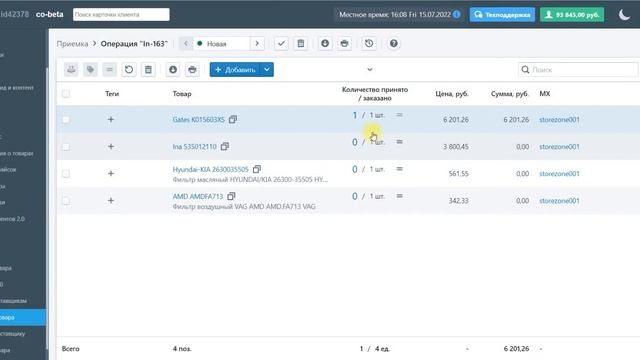Image resolution: width=640 pixels, height=360 pixels.
Task: Open AMD AMDFA713 product link
Action: click(x=198, y=196)
